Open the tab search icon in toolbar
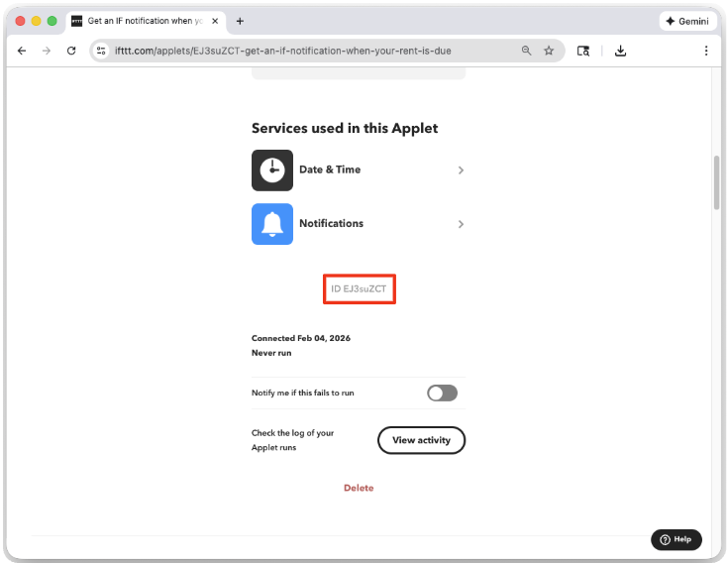The width and height of the screenshot is (728, 565). coord(583,51)
